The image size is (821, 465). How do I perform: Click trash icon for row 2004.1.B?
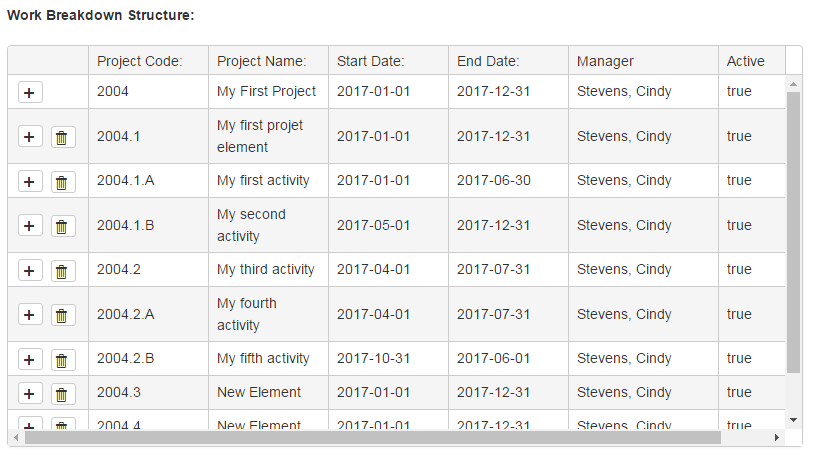62,226
